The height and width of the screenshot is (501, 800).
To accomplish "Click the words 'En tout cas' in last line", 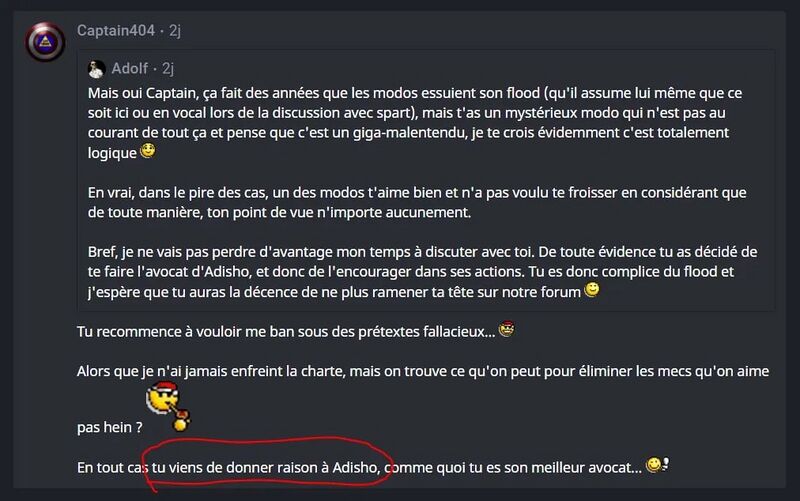I will (x=113, y=467).
